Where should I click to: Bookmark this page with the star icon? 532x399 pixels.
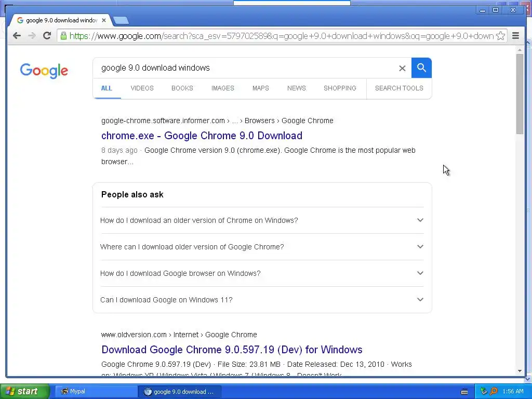(500, 36)
